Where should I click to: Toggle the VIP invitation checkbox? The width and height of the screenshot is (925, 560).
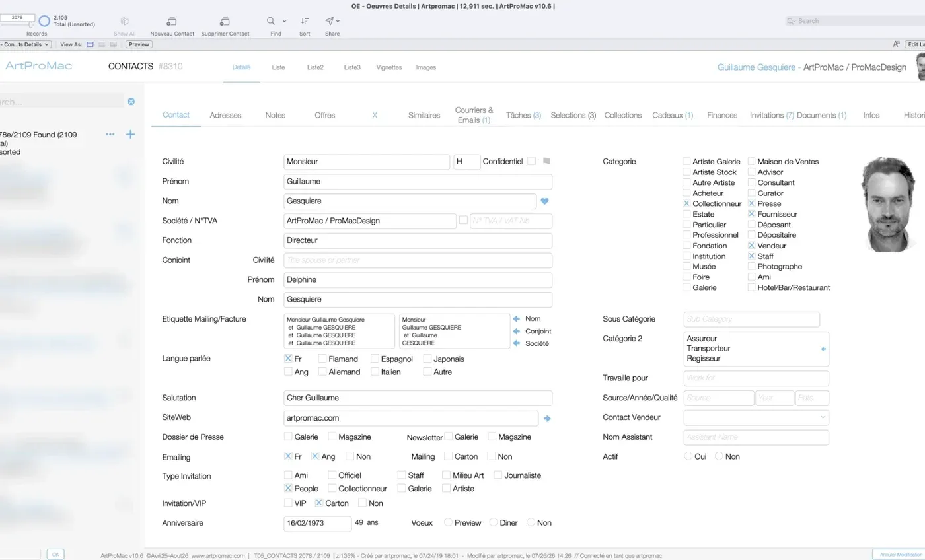[x=288, y=503]
